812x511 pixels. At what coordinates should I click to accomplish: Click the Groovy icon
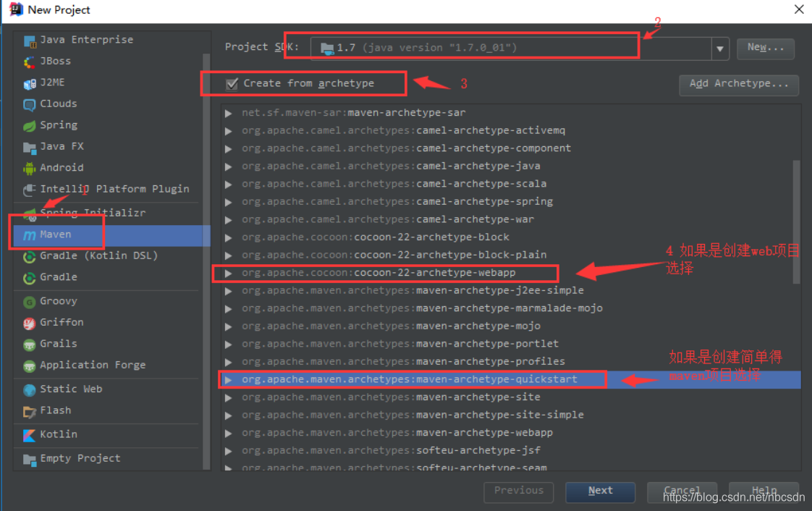point(30,302)
